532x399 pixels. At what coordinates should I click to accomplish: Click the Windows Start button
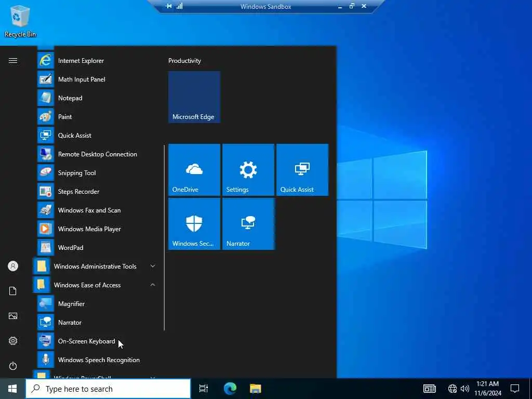pyautogui.click(x=12, y=389)
